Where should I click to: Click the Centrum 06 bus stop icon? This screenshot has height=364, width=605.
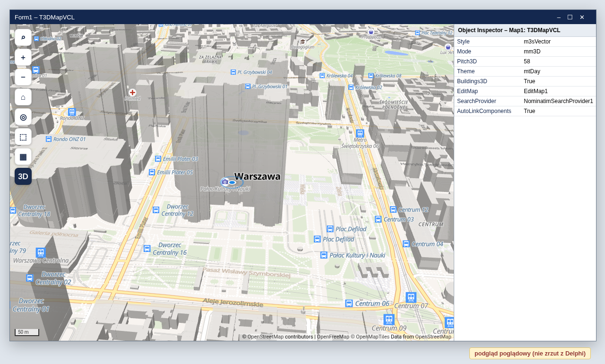[x=349, y=303]
